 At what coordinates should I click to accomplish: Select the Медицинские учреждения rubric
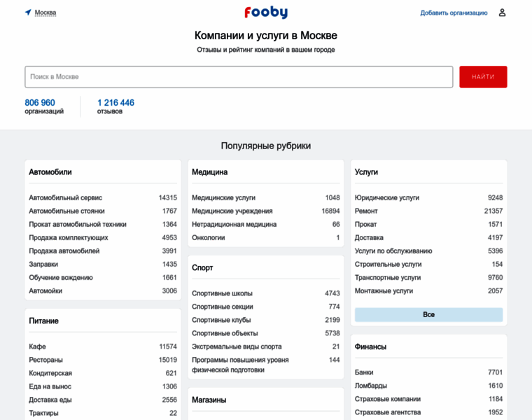tap(232, 211)
